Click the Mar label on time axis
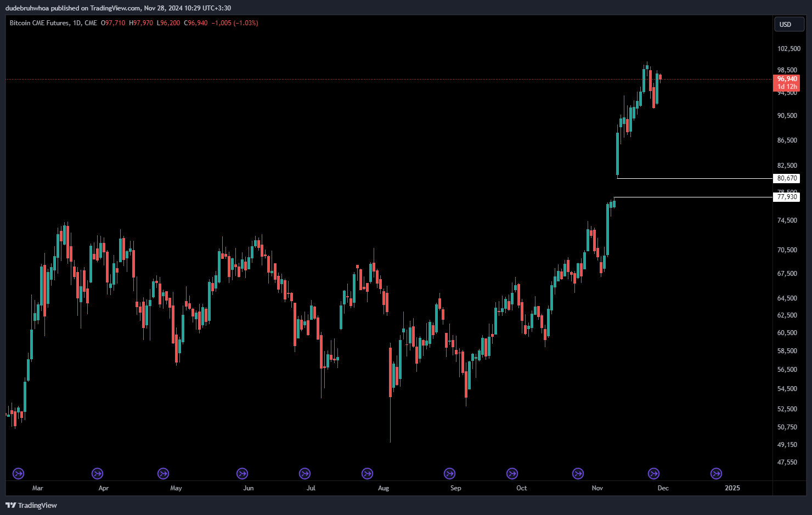The height and width of the screenshot is (515, 812). pyautogui.click(x=38, y=488)
